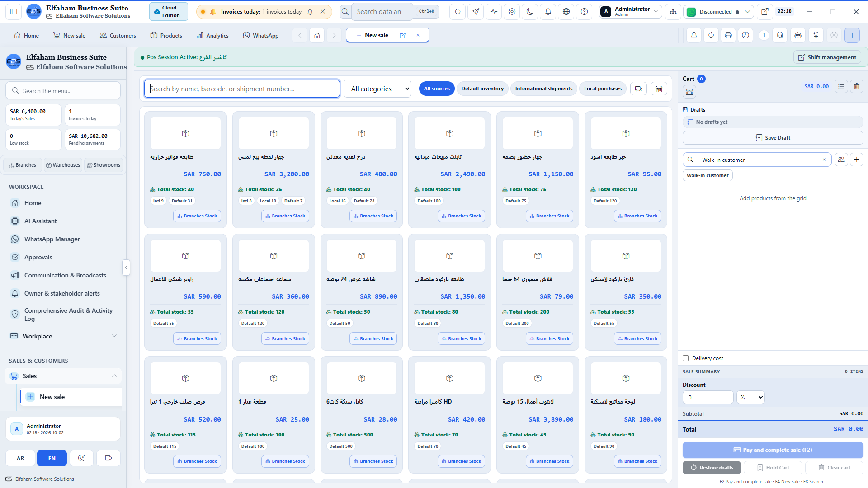Open settings gear in the top bar
The width and height of the screenshot is (868, 488).
tap(512, 12)
